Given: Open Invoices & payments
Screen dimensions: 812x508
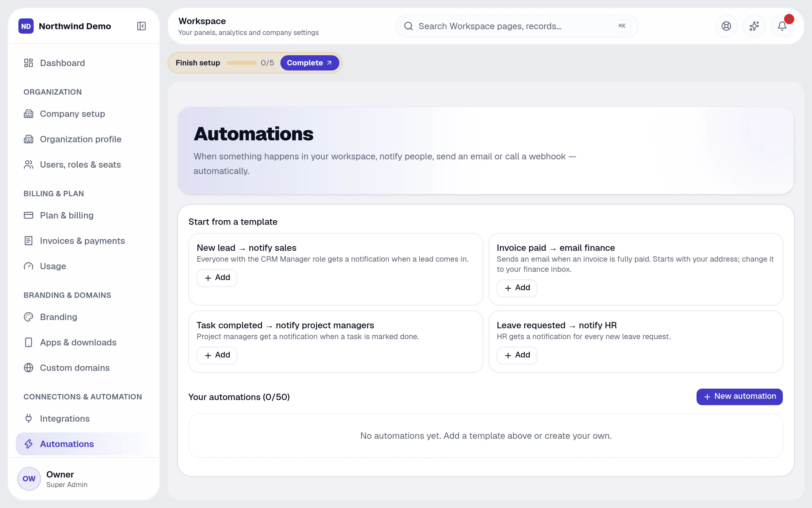Looking at the screenshot, I should (84, 241).
